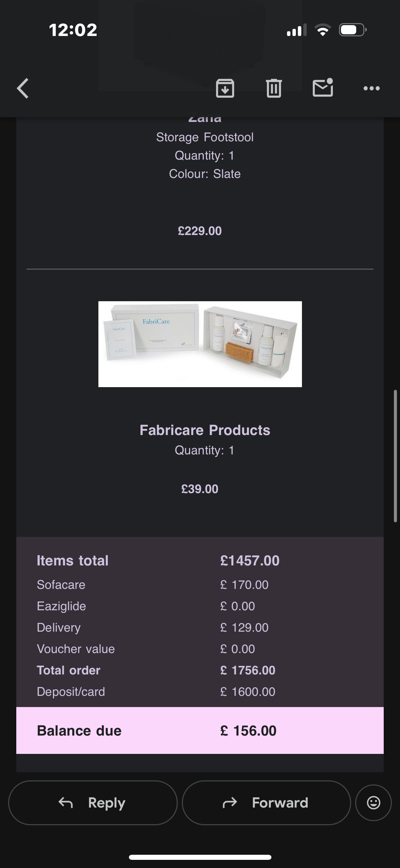The image size is (400, 868).
Task: Tap the FabriCare product image
Action: tap(200, 344)
